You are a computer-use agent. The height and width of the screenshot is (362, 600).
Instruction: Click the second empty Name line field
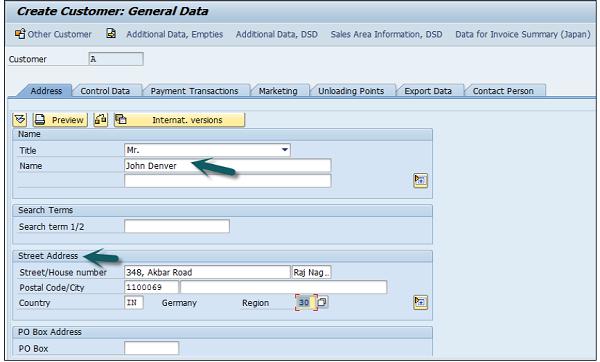228,181
